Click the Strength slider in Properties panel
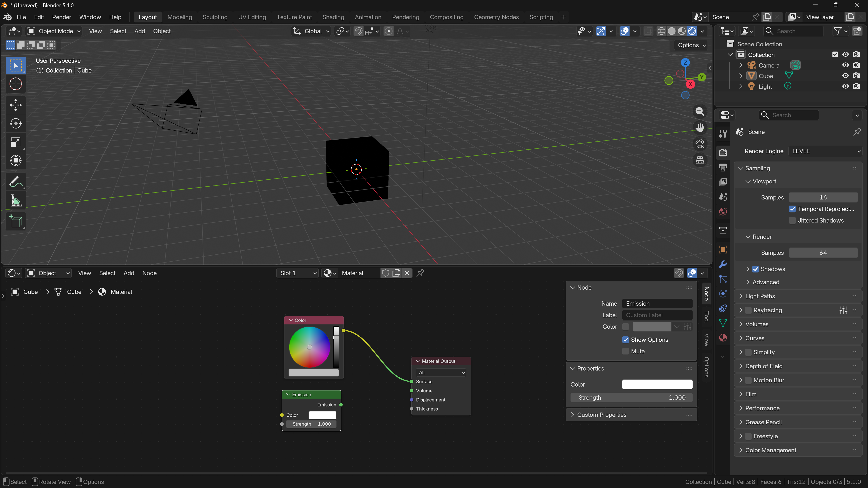Image resolution: width=868 pixels, height=488 pixels. point(631,398)
